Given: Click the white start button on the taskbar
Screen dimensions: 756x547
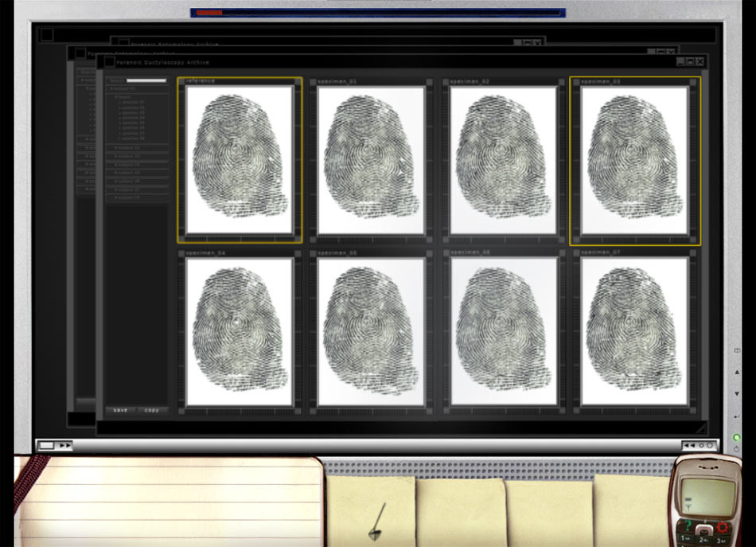Looking at the screenshot, I should point(46,445).
